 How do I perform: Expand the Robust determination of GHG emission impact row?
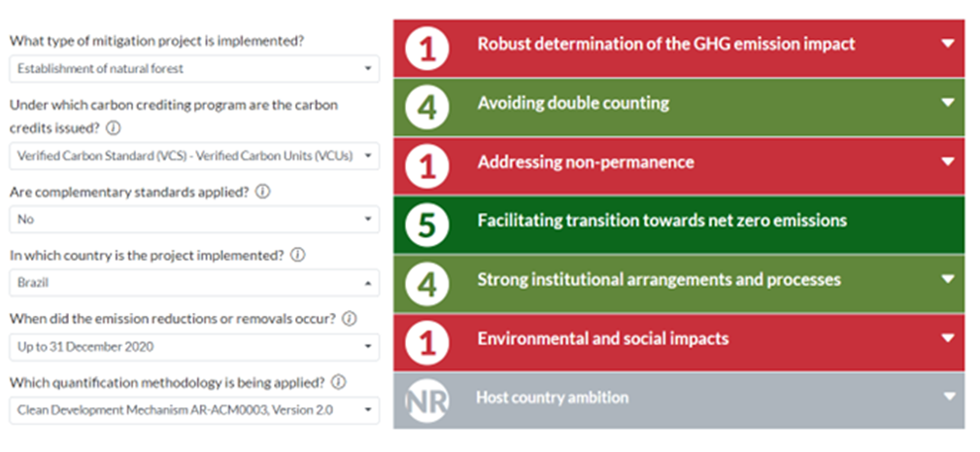tap(679, 49)
